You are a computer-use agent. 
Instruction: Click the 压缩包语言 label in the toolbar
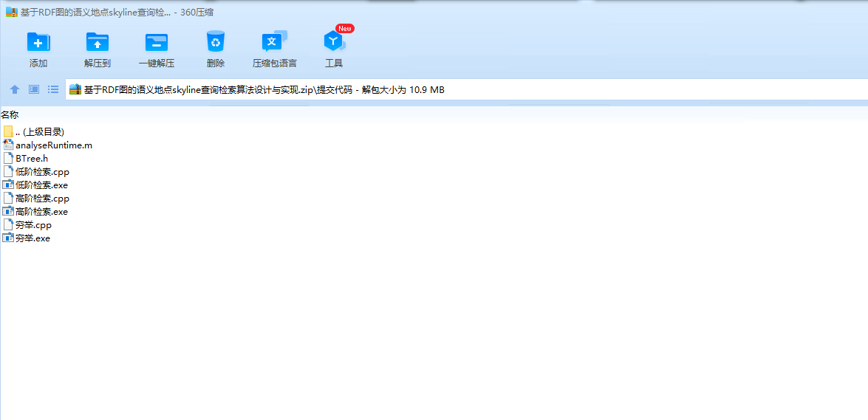click(x=275, y=63)
